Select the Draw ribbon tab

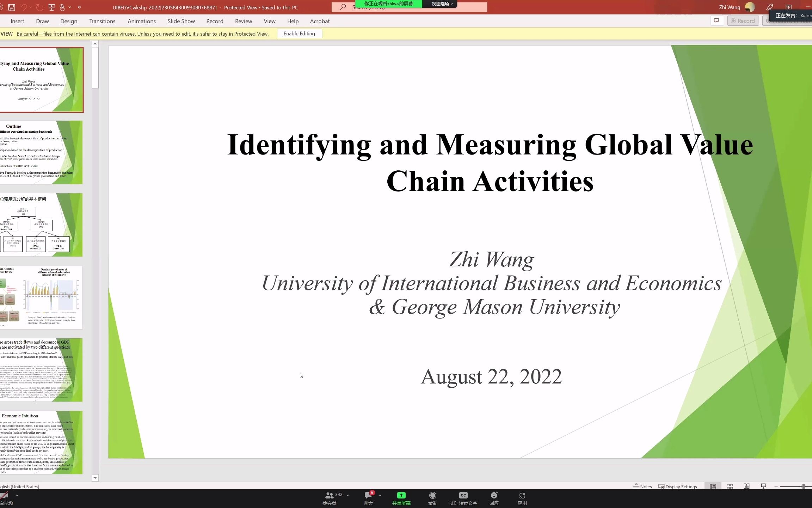(42, 21)
